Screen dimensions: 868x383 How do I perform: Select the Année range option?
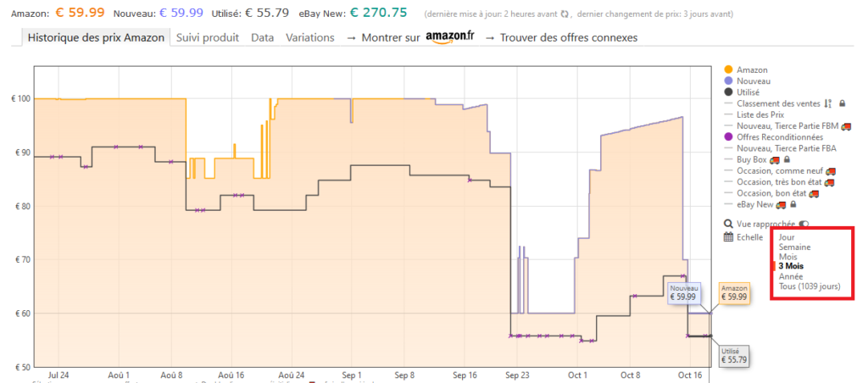click(790, 277)
